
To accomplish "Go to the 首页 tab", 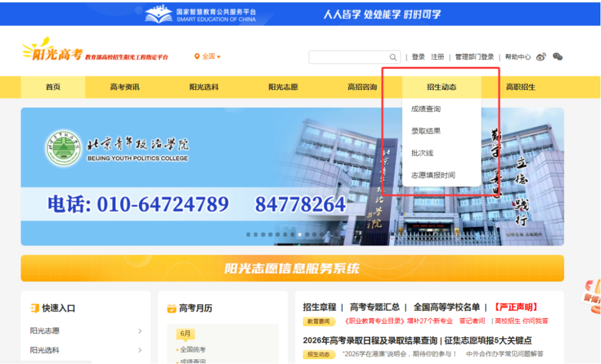I will 53,87.
